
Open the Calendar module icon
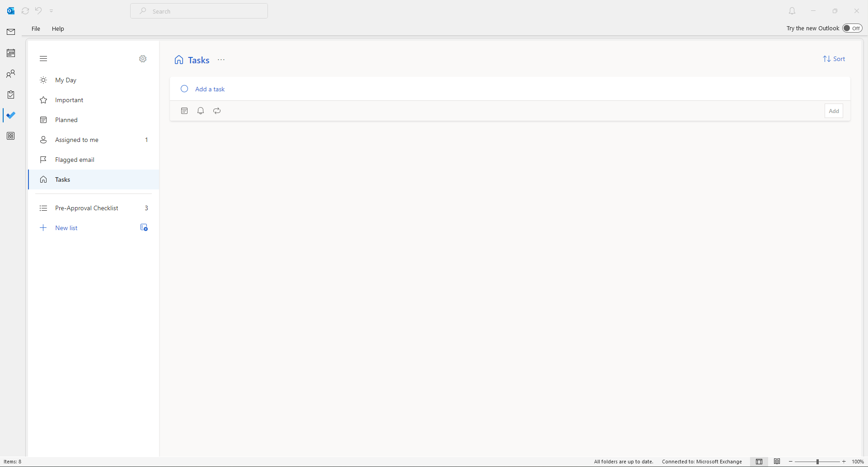pyautogui.click(x=11, y=53)
